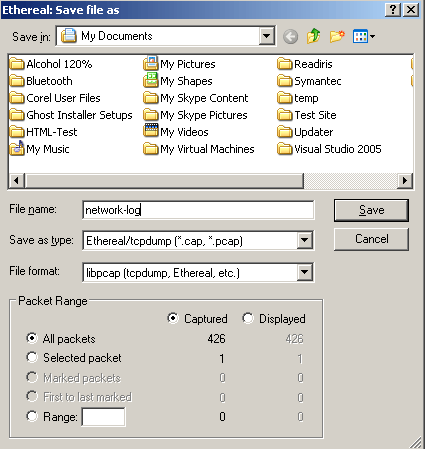Select the Visual Studio 2005 folder icon

coord(285,149)
